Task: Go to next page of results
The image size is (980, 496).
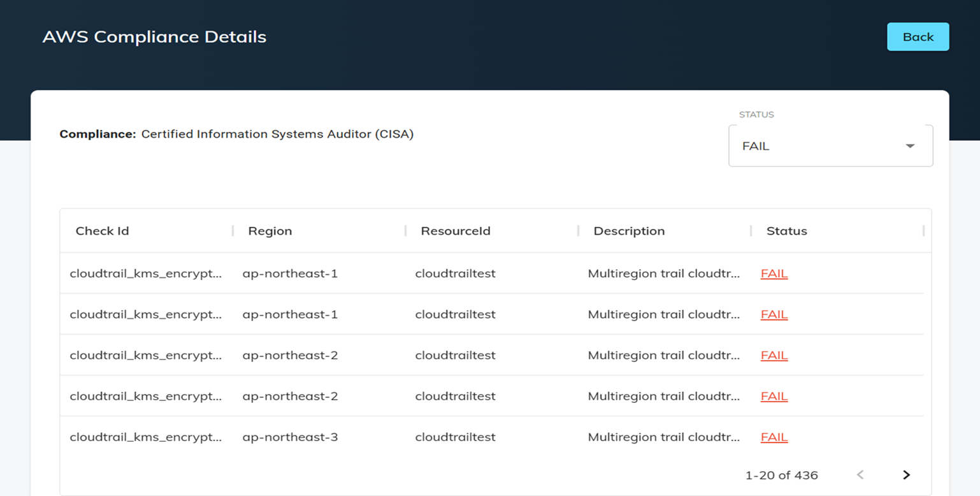Action: coord(906,475)
